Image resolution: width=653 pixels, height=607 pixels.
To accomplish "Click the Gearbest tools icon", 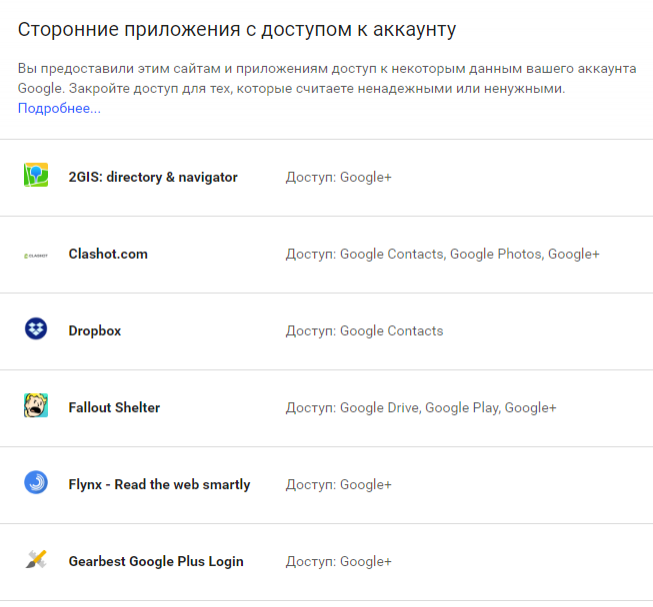I will [36, 559].
